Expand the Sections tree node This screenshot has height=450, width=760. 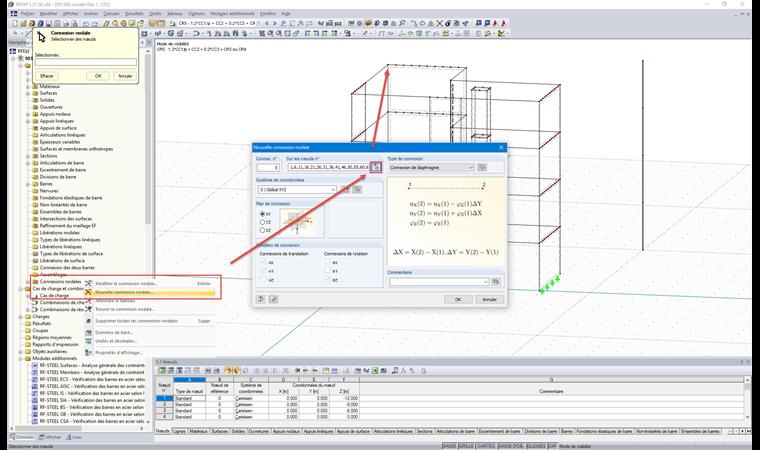pyautogui.click(x=28, y=156)
